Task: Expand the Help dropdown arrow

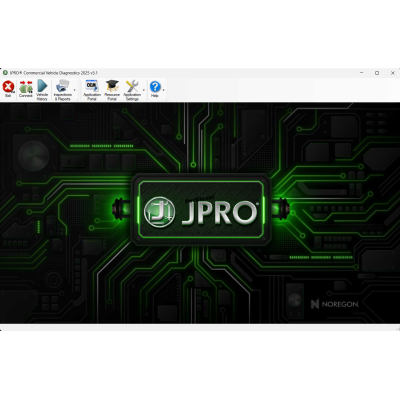Action: point(163,90)
